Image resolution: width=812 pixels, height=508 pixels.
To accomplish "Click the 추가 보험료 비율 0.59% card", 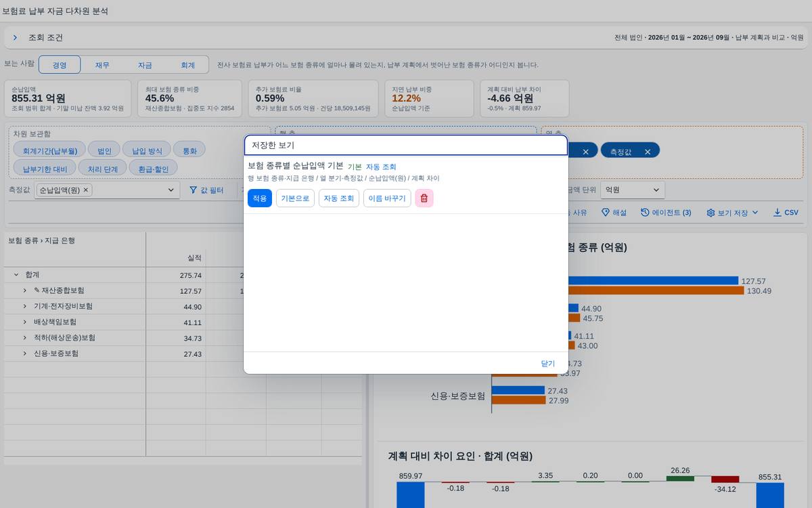I will pos(313,98).
